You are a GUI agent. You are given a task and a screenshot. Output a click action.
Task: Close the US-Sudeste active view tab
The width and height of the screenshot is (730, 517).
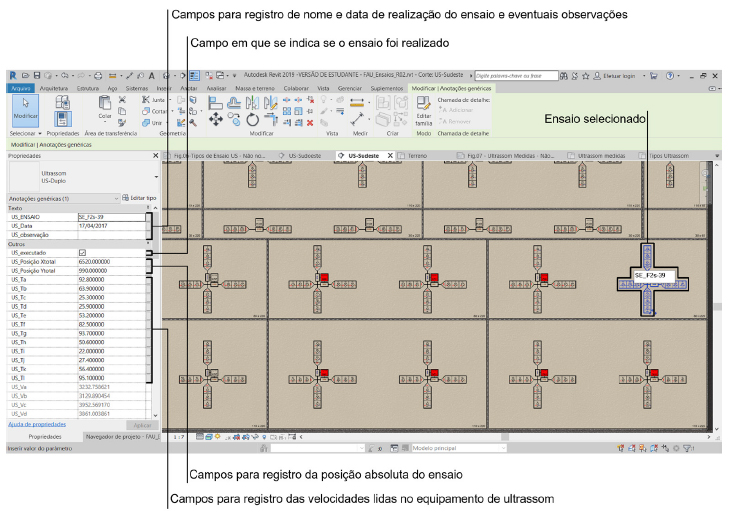(x=390, y=156)
